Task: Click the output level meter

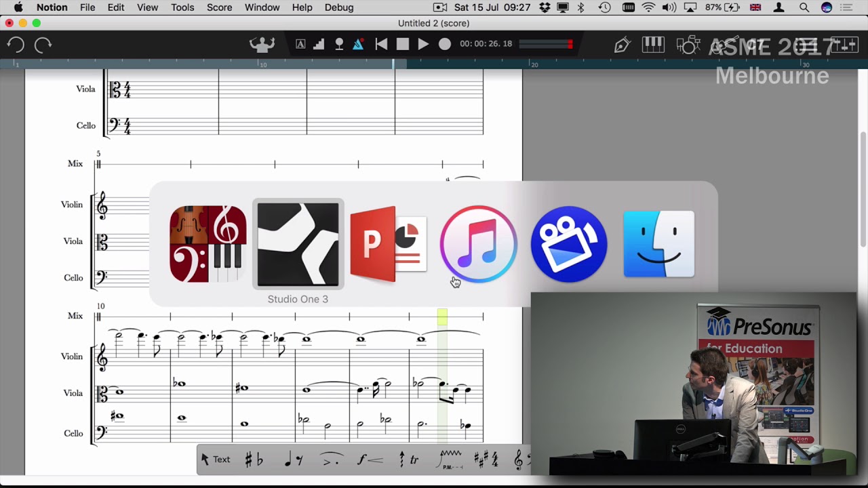Action: tap(546, 44)
